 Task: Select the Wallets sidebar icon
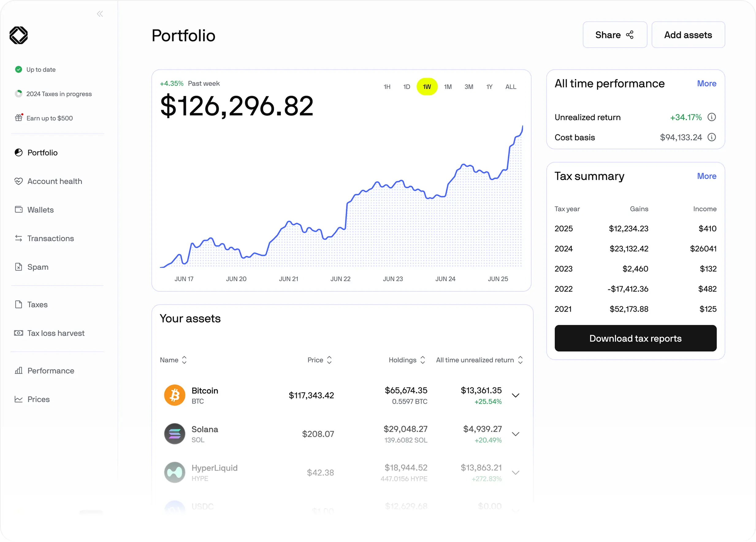19,209
